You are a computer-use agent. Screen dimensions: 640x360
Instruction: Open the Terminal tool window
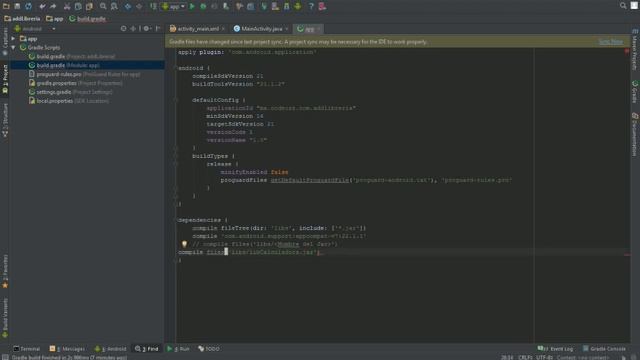pyautogui.click(x=27, y=349)
